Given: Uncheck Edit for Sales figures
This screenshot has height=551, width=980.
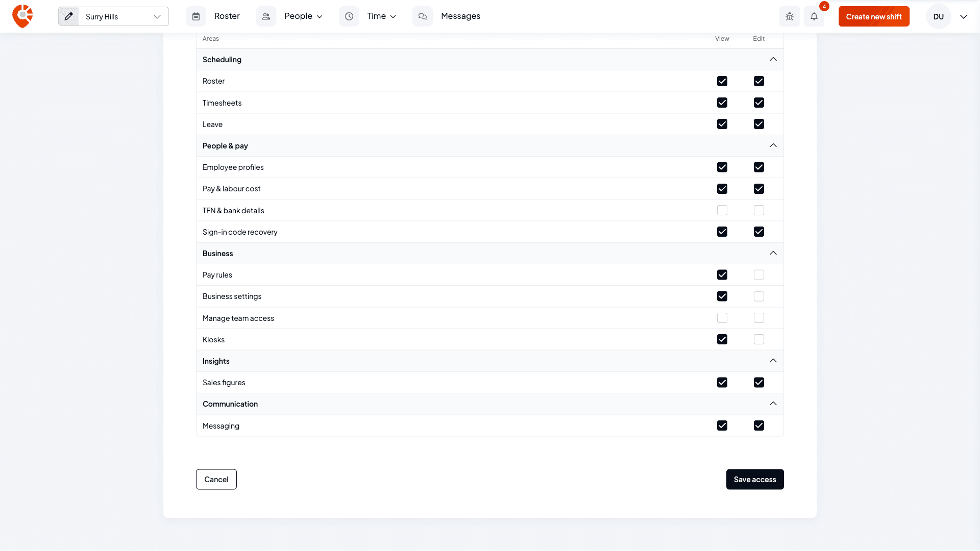Looking at the screenshot, I should click(759, 383).
